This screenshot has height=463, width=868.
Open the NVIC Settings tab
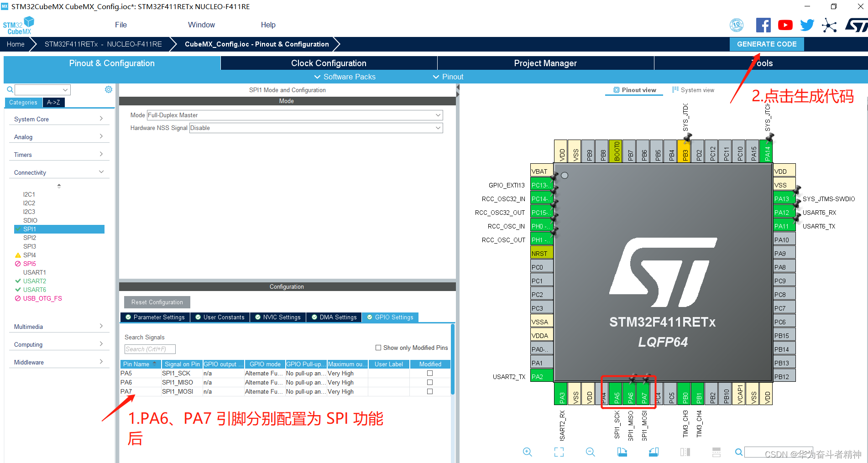(278, 317)
